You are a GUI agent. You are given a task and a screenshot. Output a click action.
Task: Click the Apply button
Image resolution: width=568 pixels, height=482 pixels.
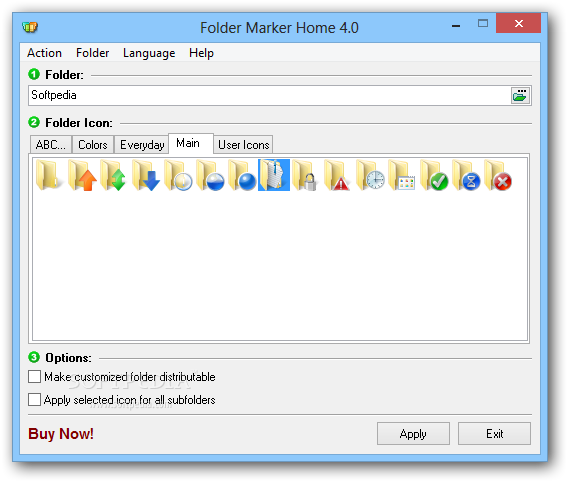[413, 433]
